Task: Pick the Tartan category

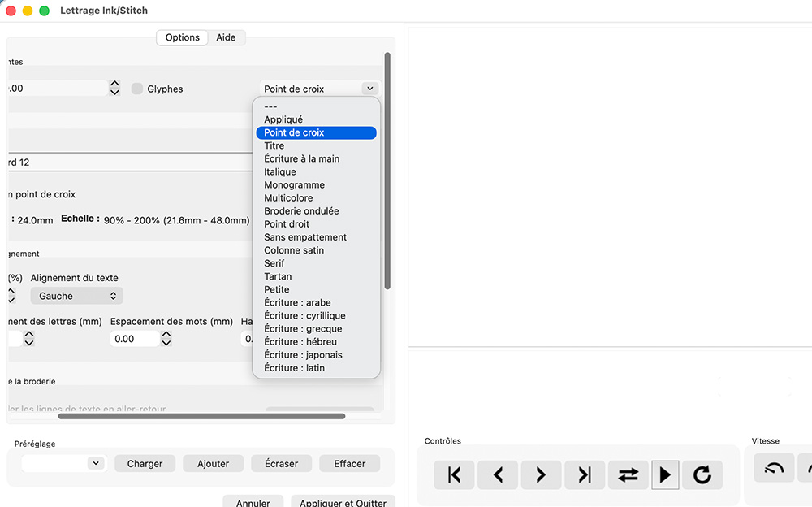Action: coord(317,276)
